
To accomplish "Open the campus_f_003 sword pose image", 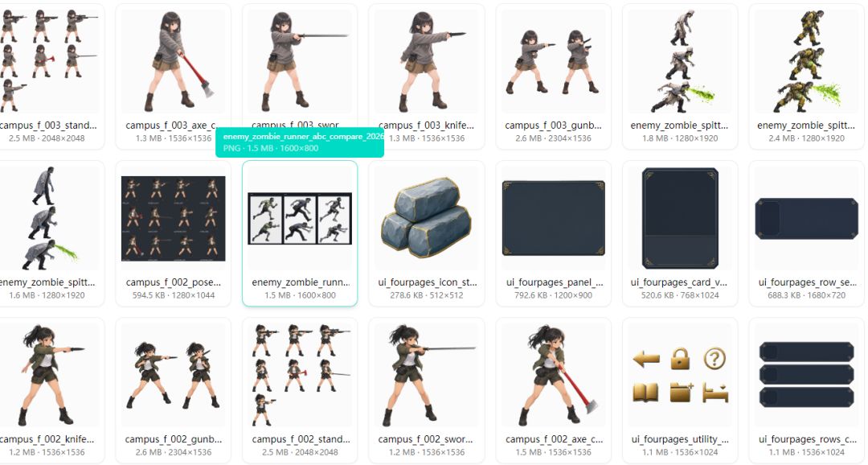I will point(300,61).
